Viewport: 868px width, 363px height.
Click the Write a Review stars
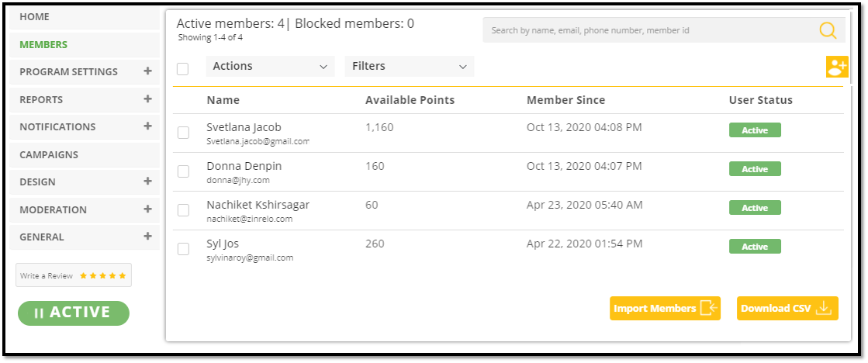coord(104,275)
